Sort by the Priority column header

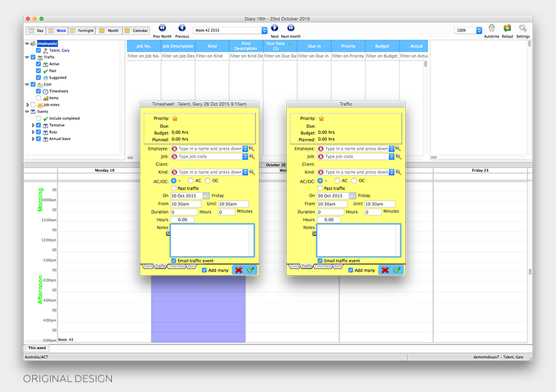coord(348,46)
